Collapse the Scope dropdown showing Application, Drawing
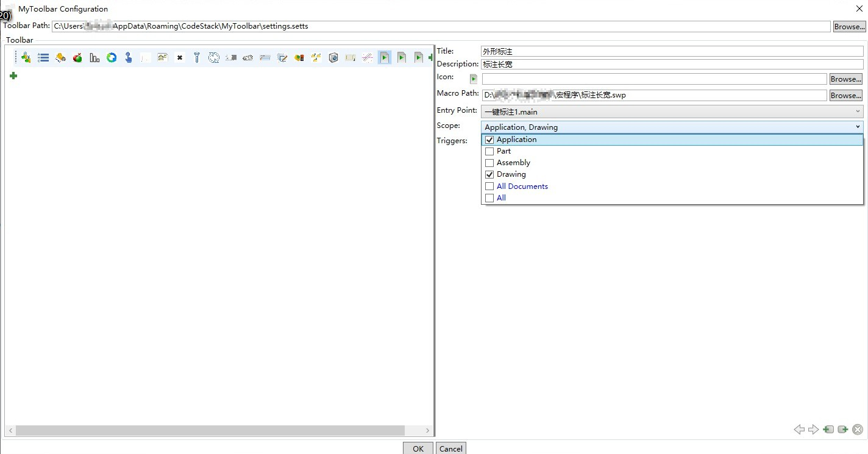Screen dimensions: 868x454 [672, 127]
